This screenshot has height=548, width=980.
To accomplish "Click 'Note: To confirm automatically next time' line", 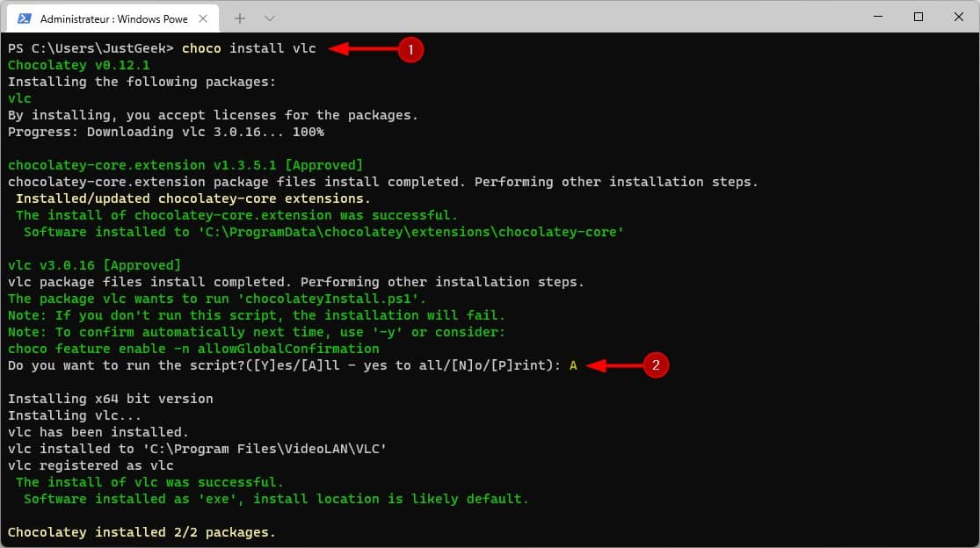I will [x=257, y=332].
